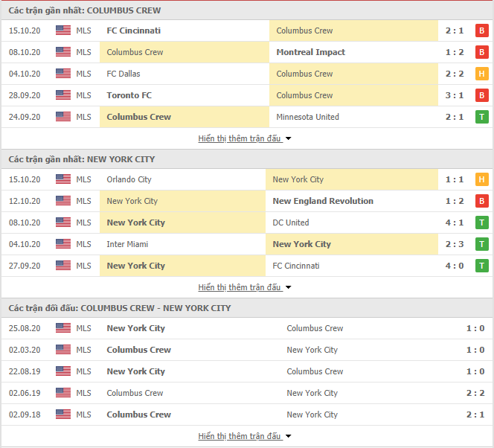Click the 4 : 0 score against FC Cincinnati
Viewport: 494px width, 448px height.
(x=455, y=266)
